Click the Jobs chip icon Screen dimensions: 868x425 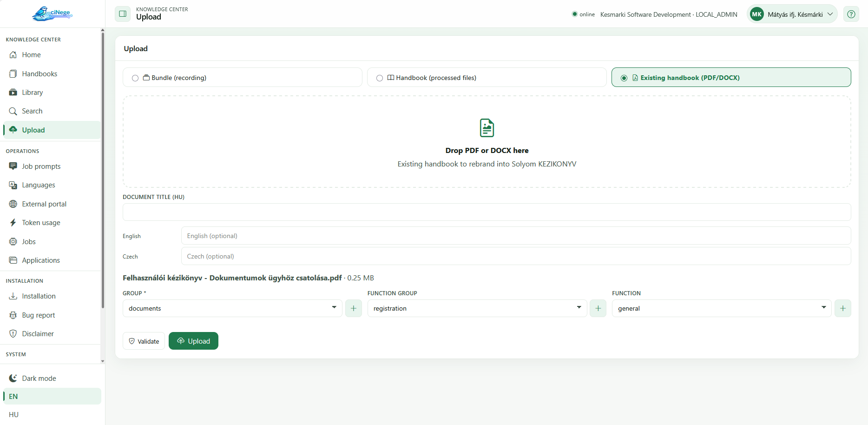pyautogui.click(x=13, y=241)
